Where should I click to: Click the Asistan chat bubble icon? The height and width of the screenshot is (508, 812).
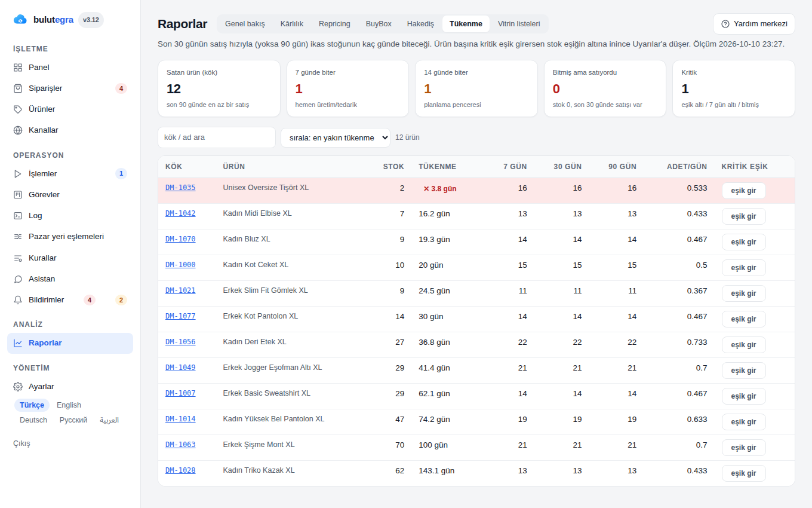click(18, 279)
